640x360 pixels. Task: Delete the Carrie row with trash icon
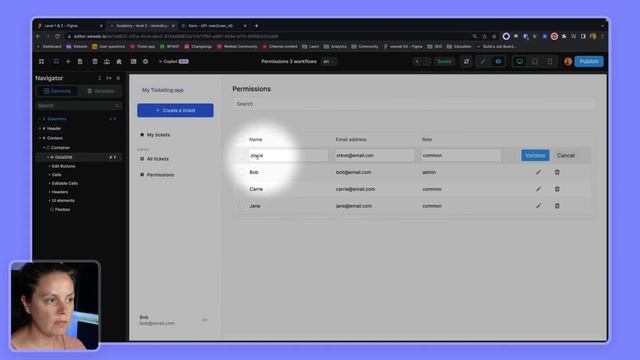coord(557,189)
